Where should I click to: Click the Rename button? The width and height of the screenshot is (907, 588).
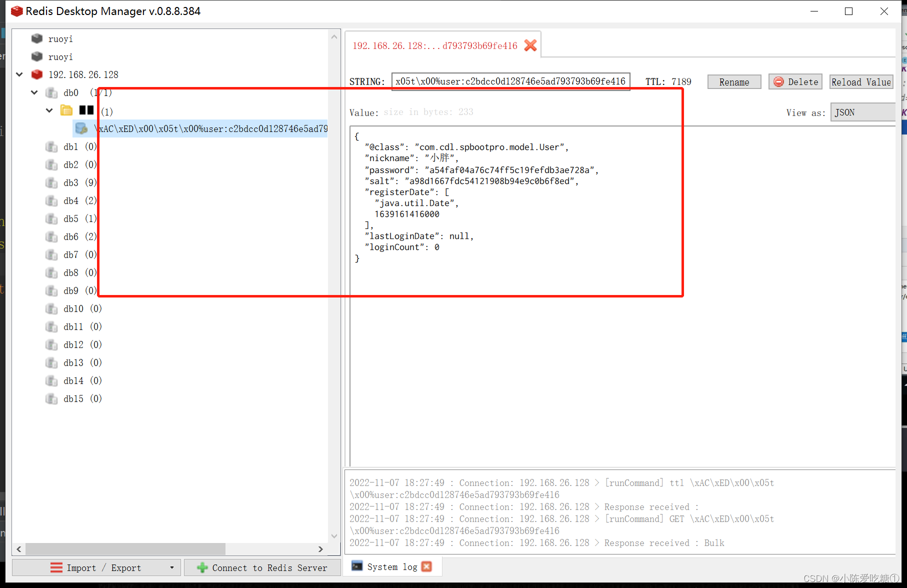(734, 82)
